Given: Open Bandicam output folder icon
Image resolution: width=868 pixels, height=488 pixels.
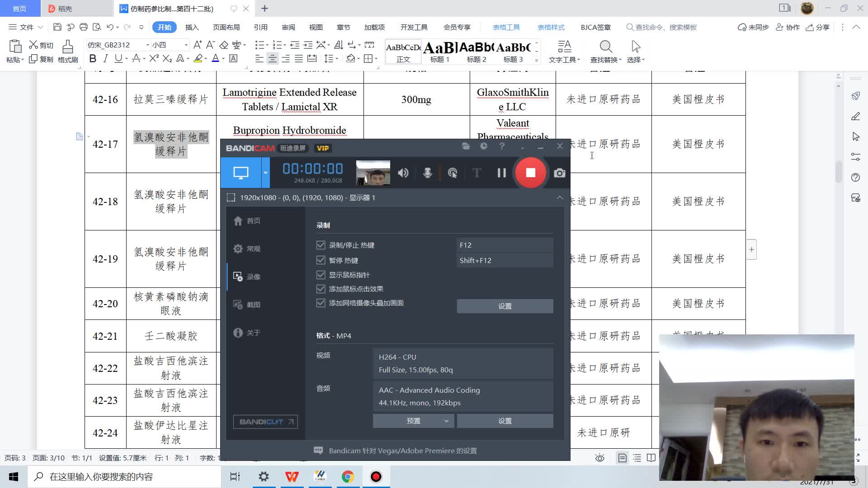Looking at the screenshot, I should [x=466, y=146].
